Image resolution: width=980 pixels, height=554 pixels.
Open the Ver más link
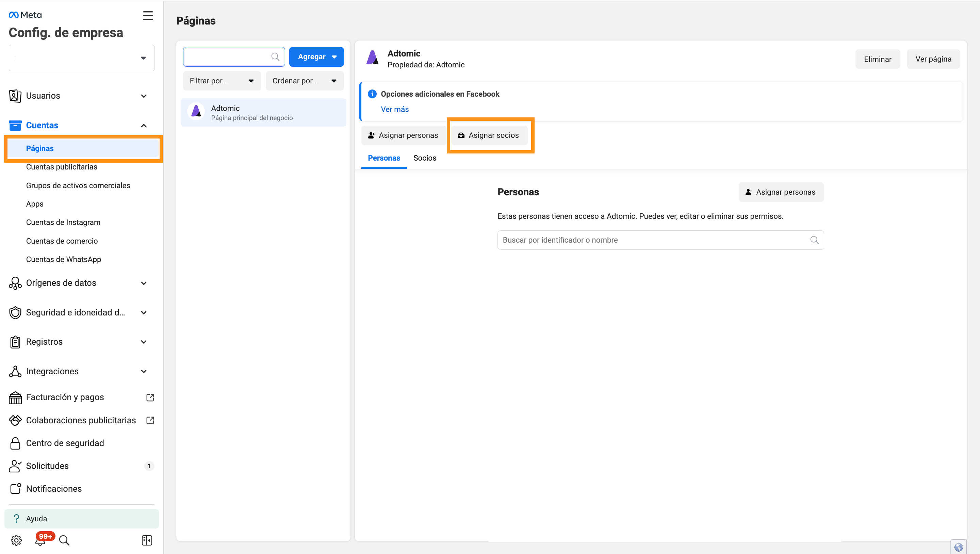coord(394,110)
